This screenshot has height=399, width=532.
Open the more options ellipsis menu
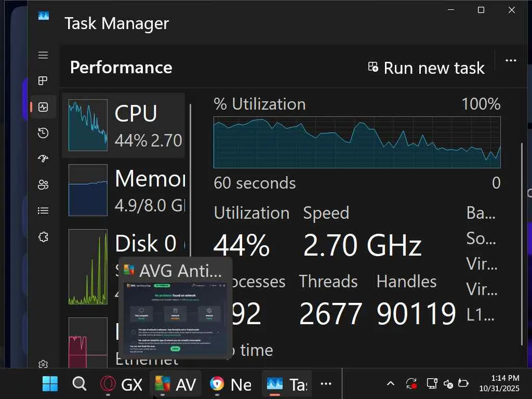(x=511, y=61)
